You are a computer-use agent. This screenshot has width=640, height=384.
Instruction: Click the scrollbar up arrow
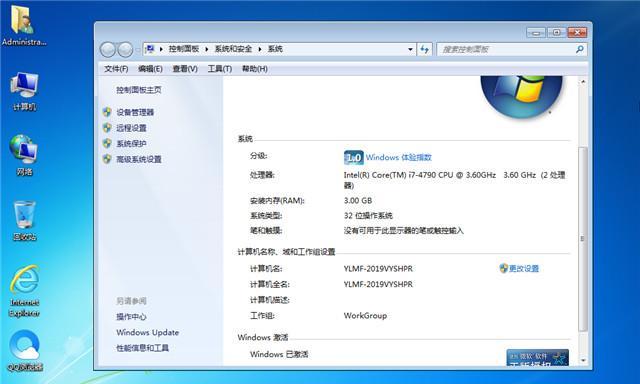point(583,82)
